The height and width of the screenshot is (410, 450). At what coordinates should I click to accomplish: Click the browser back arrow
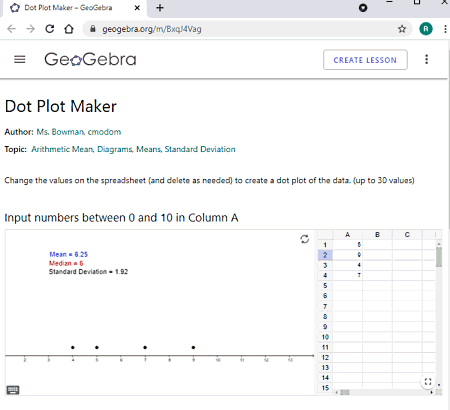pos(11,29)
